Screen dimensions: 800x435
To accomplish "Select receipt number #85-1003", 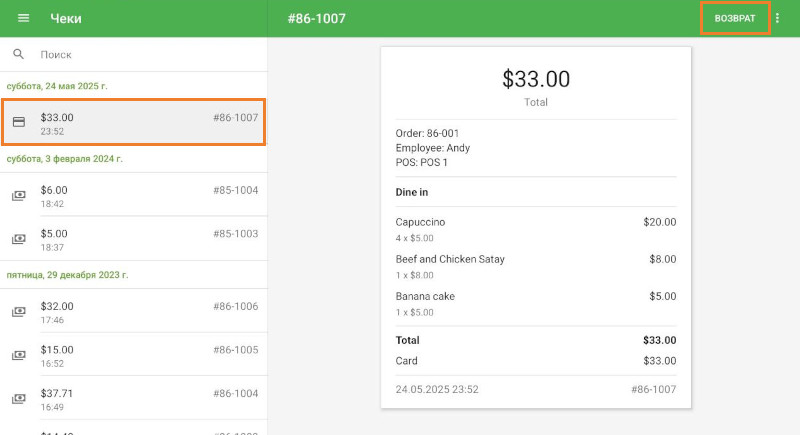I will 235,234.
